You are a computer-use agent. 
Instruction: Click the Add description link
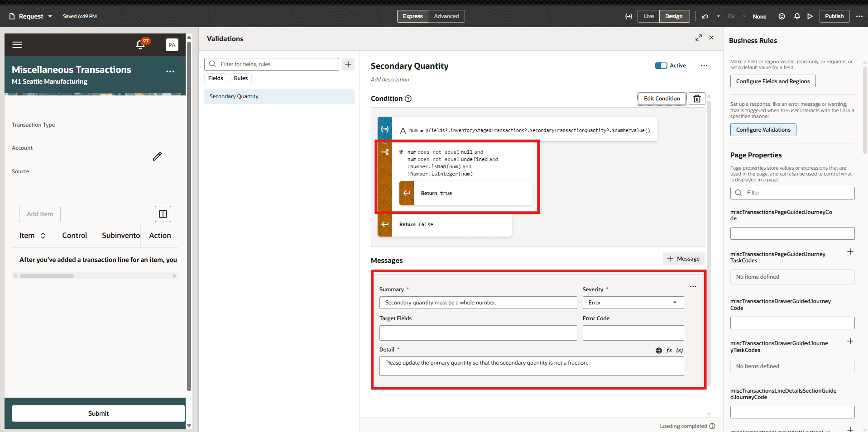(390, 80)
